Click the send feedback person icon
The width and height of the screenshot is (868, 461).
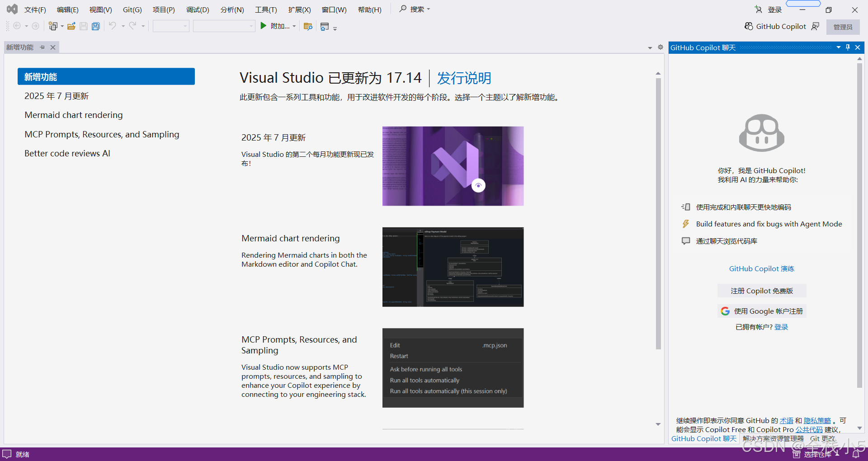pos(815,26)
